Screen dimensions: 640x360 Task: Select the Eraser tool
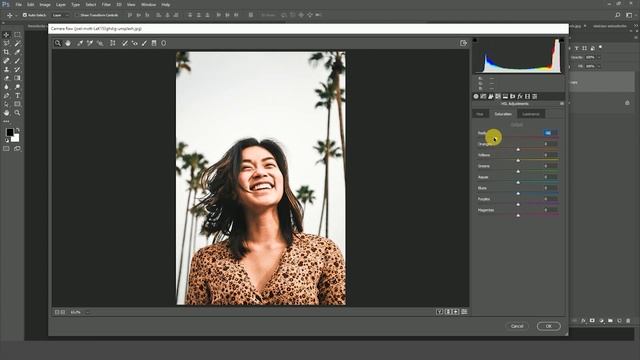click(x=7, y=78)
